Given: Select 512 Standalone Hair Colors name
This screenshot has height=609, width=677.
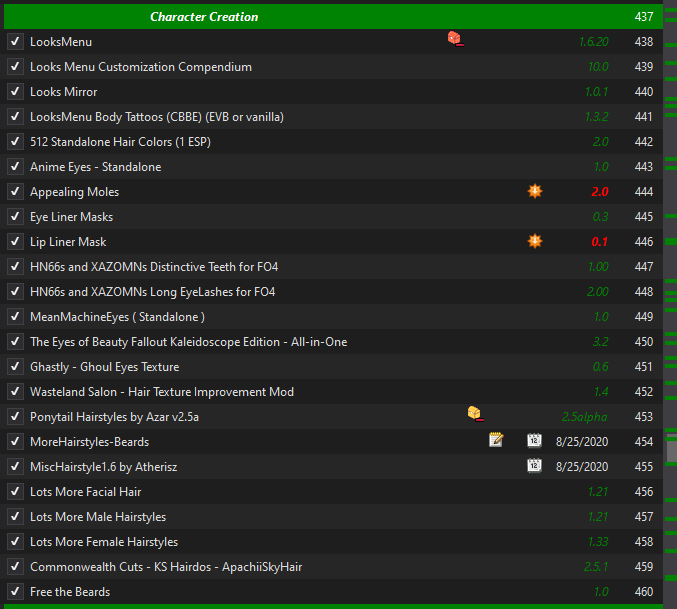Looking at the screenshot, I should 120,142.
